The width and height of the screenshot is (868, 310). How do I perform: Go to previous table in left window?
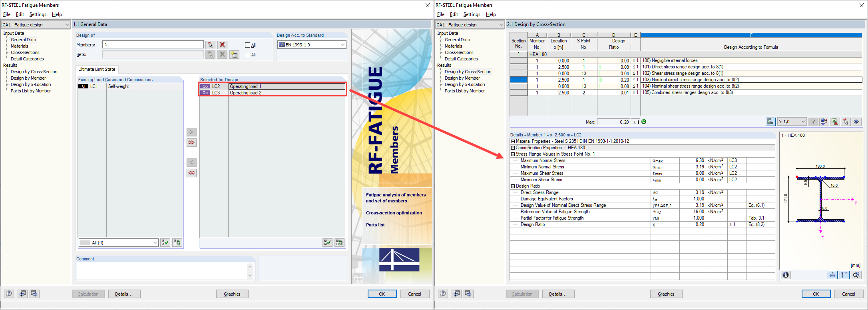[22, 294]
